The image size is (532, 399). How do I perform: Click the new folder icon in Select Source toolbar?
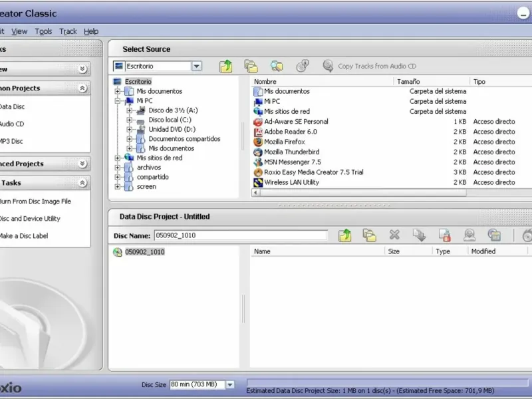click(251, 66)
